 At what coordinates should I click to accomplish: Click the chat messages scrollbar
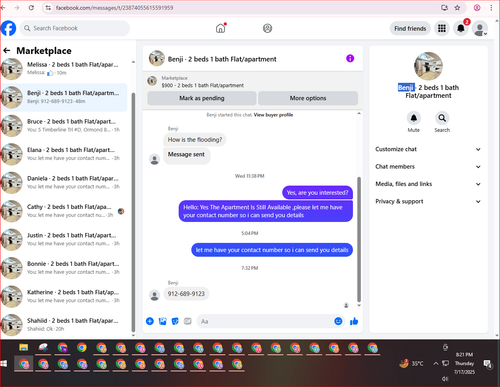pyautogui.click(x=359, y=239)
